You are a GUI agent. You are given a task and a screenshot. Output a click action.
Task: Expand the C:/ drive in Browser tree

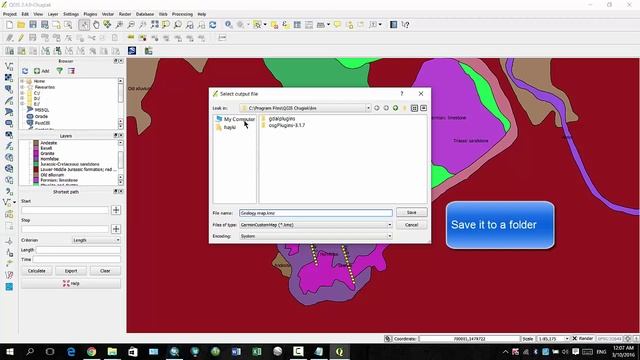(x=22, y=93)
